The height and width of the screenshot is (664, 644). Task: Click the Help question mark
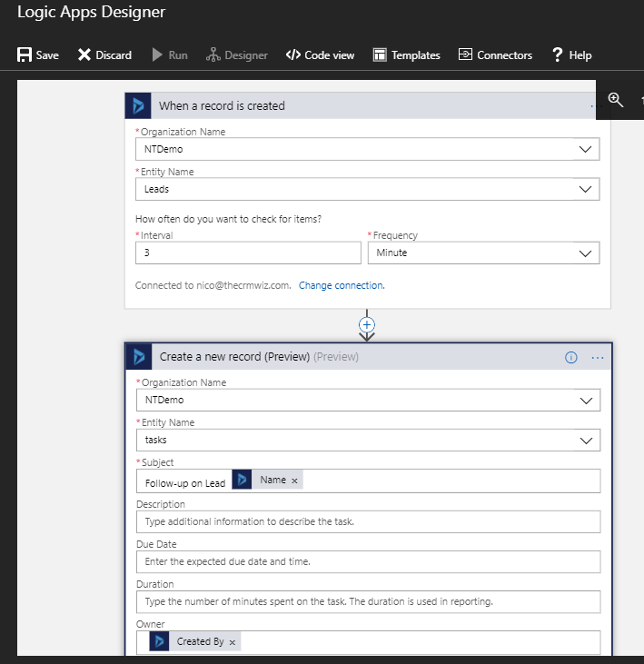pyautogui.click(x=558, y=55)
